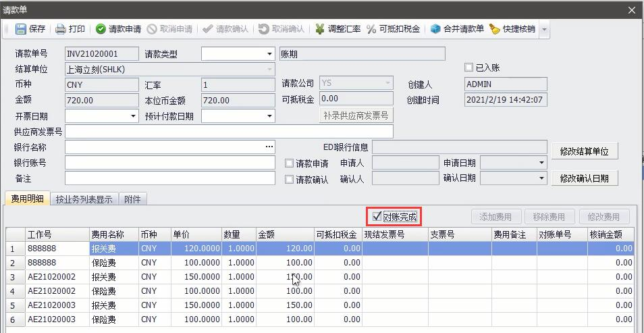Click the 快捷核销 toolbar icon

click(x=495, y=29)
